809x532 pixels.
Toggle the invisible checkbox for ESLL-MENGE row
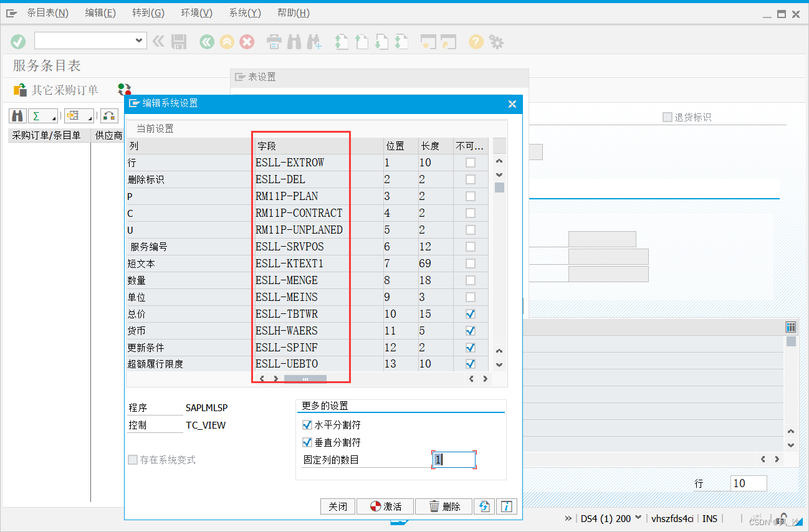point(471,280)
